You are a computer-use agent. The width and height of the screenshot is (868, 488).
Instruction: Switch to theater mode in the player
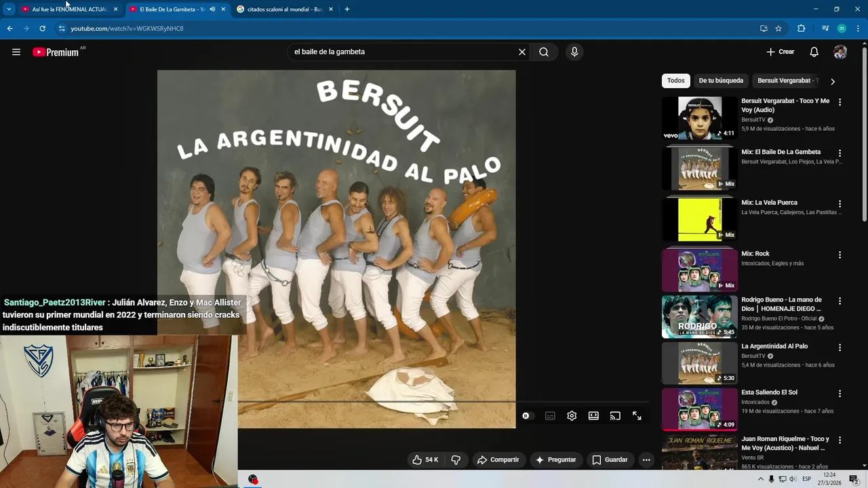tap(593, 416)
